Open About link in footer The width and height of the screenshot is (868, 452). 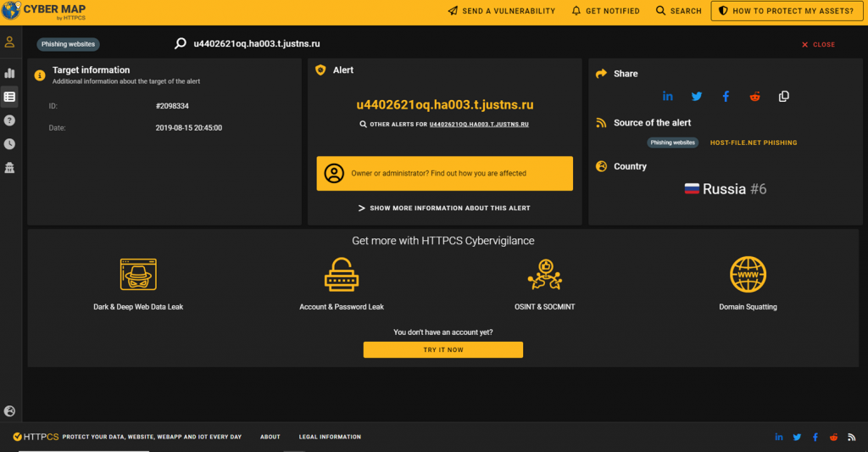tap(270, 437)
